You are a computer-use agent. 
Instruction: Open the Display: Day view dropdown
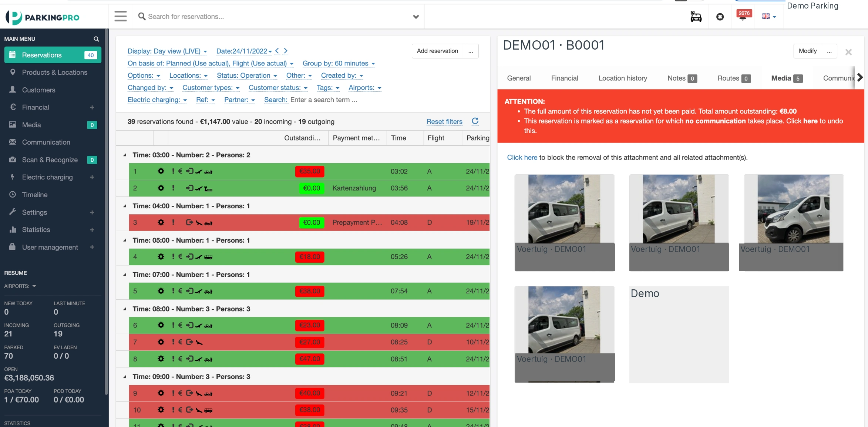click(x=167, y=51)
